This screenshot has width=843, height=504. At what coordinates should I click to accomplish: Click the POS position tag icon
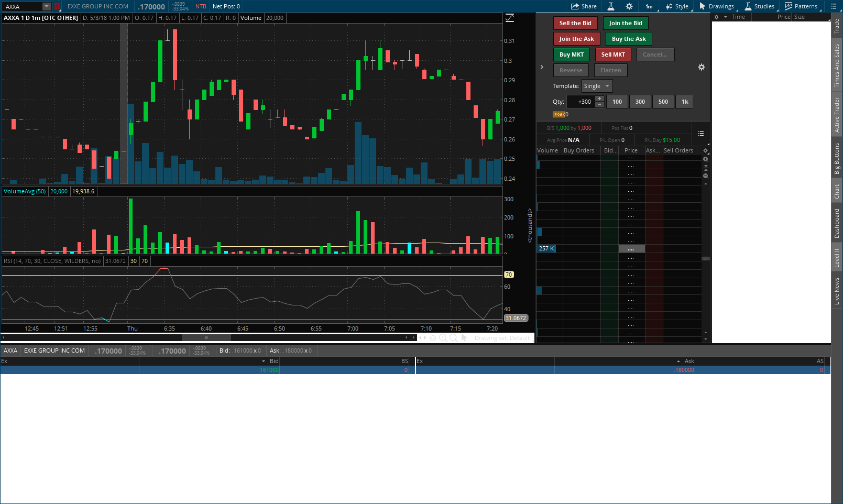[559, 114]
